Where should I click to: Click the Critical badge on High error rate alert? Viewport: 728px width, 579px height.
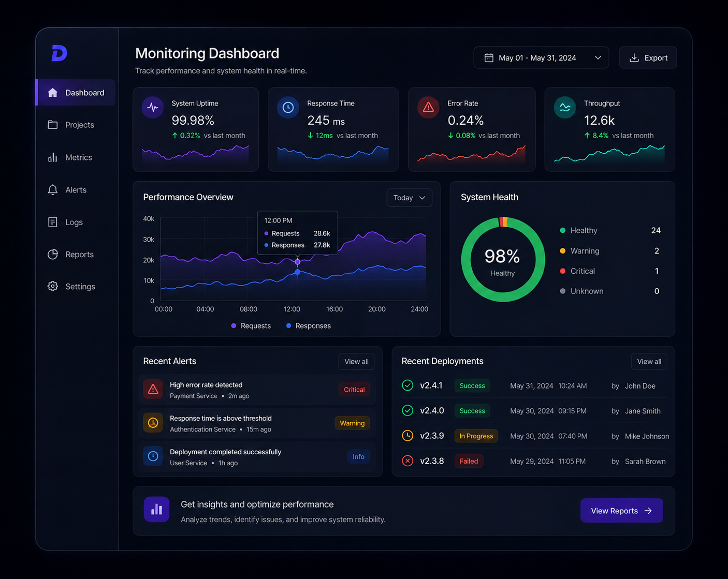pos(354,390)
